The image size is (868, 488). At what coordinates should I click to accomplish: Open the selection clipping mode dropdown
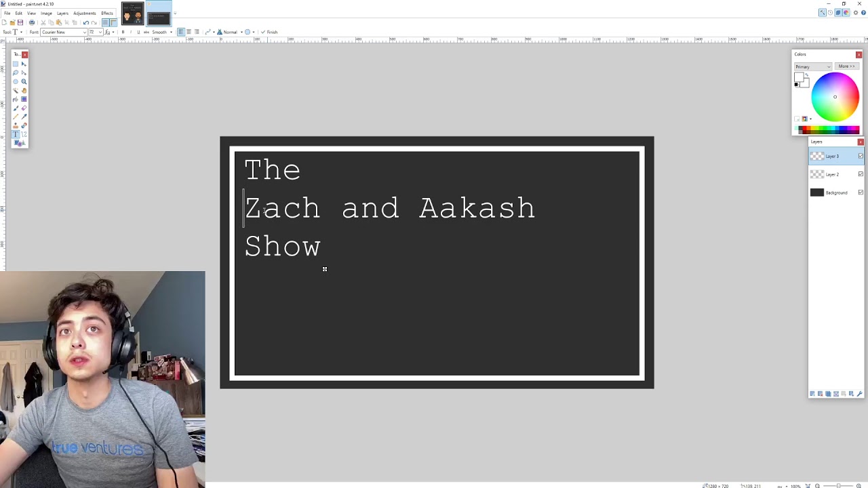[x=250, y=32]
